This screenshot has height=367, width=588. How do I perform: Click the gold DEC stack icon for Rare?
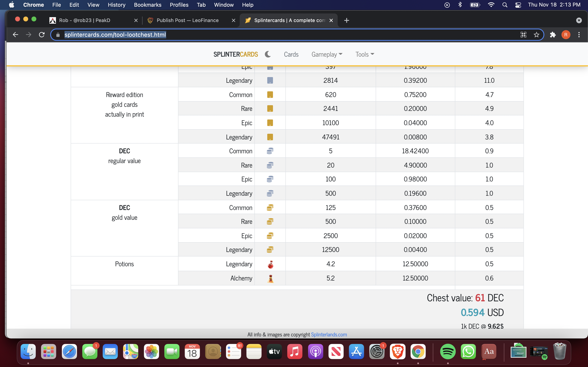point(270,222)
